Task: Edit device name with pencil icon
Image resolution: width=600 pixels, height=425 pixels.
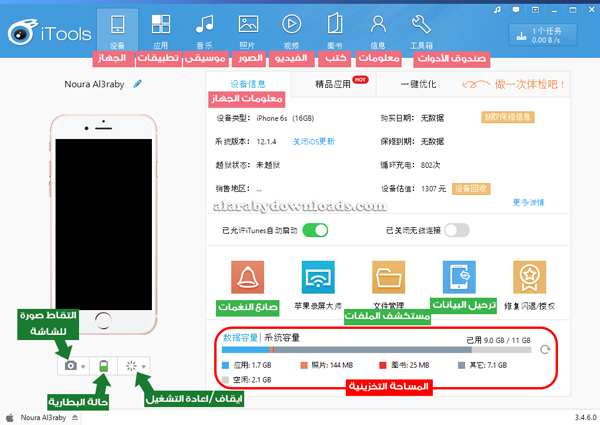Action: [x=137, y=84]
